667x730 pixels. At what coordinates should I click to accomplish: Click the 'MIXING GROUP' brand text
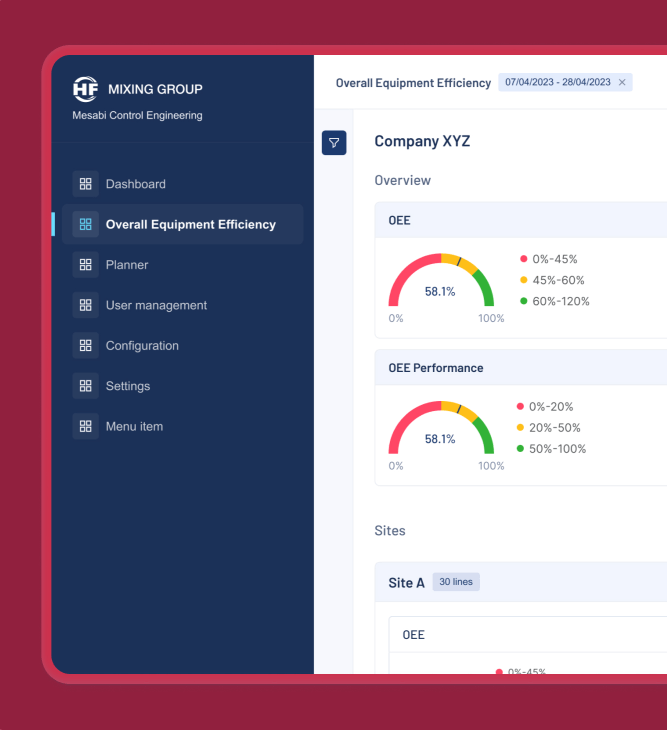point(155,89)
